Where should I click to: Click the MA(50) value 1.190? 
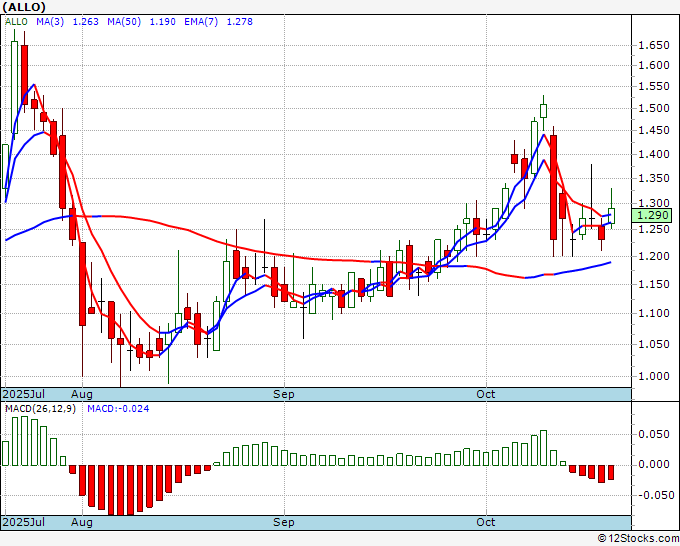(x=163, y=22)
